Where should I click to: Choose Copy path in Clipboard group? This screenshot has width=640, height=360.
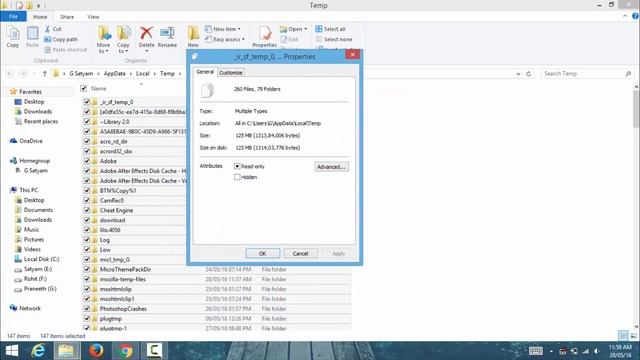(60, 39)
